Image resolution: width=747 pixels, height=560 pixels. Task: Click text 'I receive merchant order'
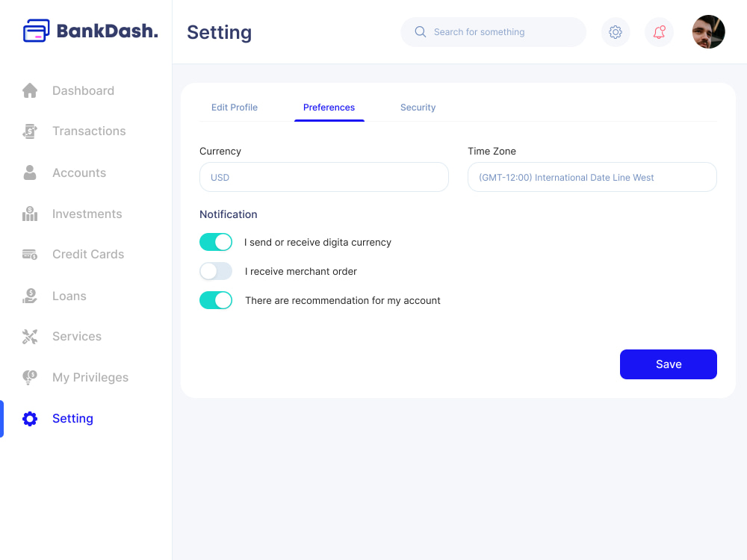click(300, 271)
